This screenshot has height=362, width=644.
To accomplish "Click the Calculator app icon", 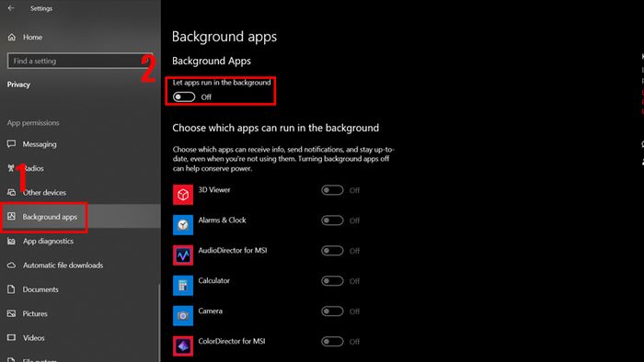I will [x=183, y=286].
